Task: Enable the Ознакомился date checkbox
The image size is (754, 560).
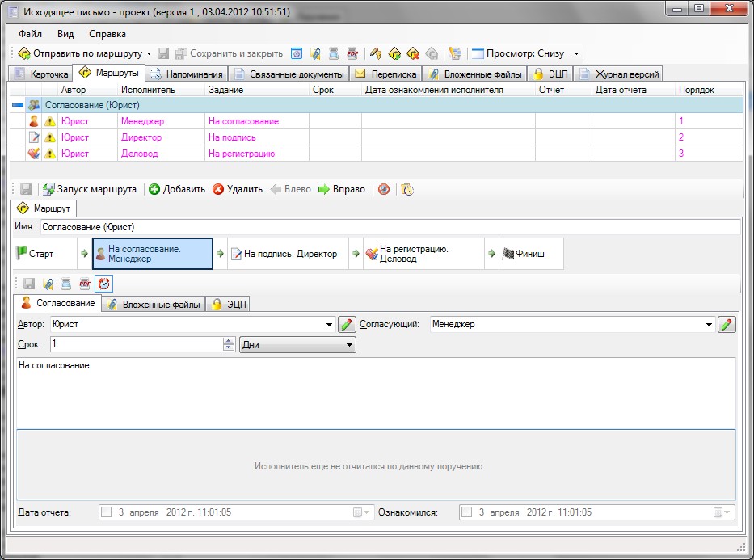Action: point(466,512)
